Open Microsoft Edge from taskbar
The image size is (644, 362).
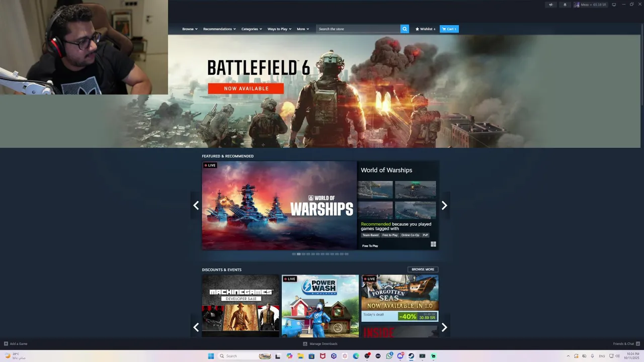[x=356, y=356]
